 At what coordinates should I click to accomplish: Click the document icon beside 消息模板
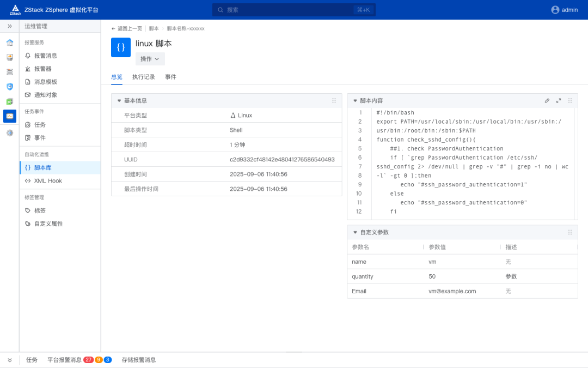28,82
